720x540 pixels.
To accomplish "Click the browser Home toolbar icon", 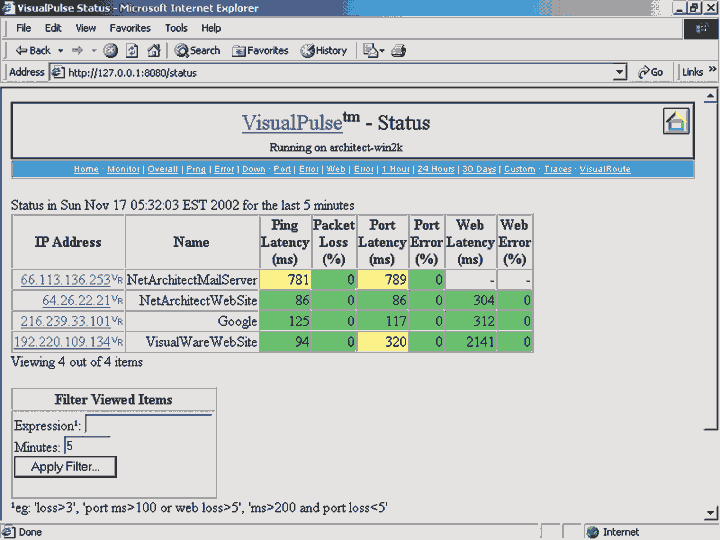I will (x=154, y=50).
